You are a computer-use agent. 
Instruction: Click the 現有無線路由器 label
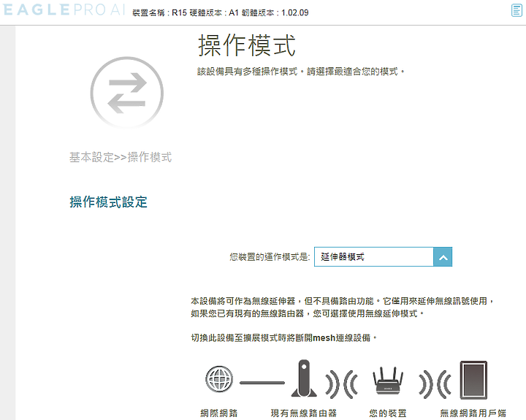coord(304,413)
